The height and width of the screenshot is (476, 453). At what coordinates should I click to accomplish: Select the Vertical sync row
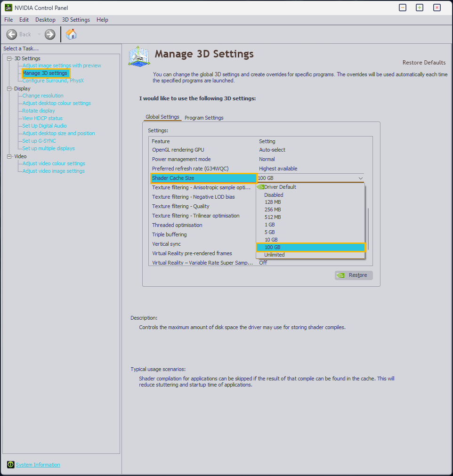[x=203, y=244]
